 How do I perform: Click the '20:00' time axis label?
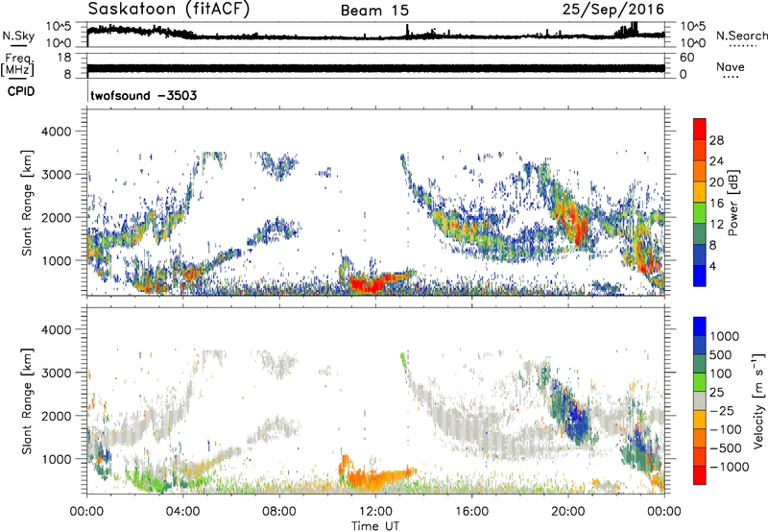[567, 512]
